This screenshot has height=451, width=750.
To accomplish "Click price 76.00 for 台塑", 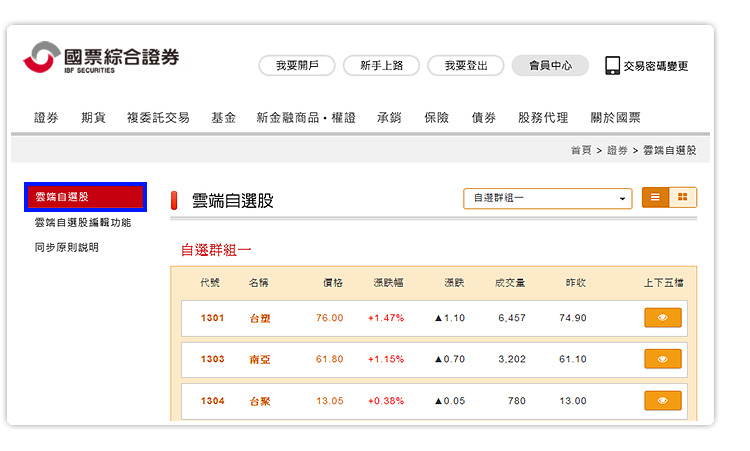I will (330, 318).
